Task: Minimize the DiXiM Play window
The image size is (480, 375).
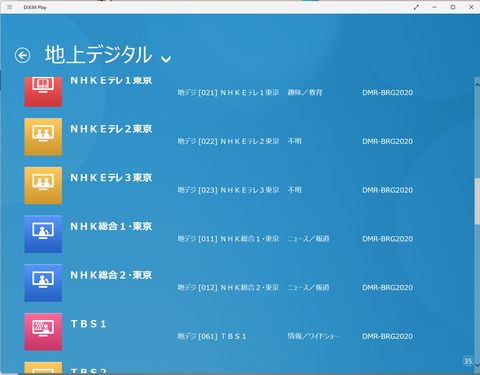Action: (435, 7)
